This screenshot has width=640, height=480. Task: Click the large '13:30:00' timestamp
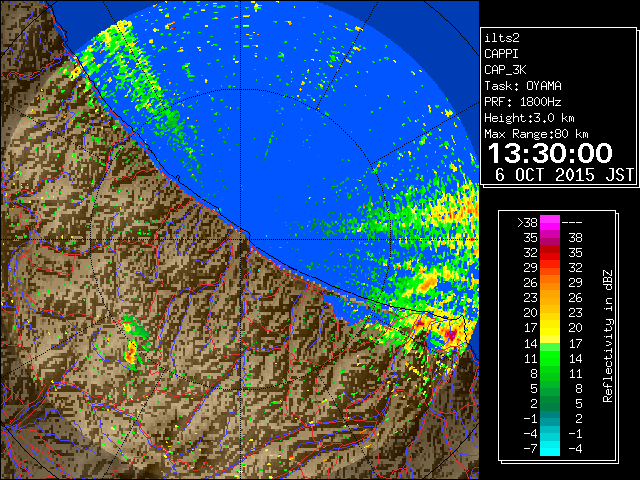point(550,153)
